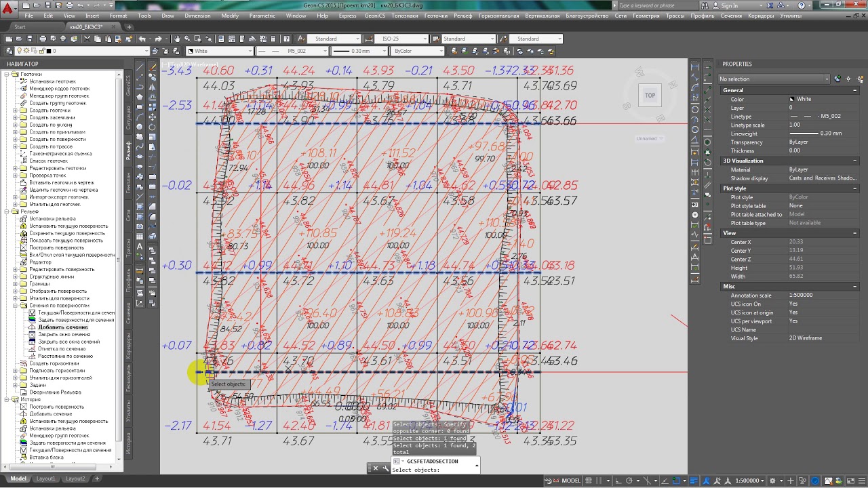
Task: Click the clean screen icon in status bar
Action: (850, 481)
